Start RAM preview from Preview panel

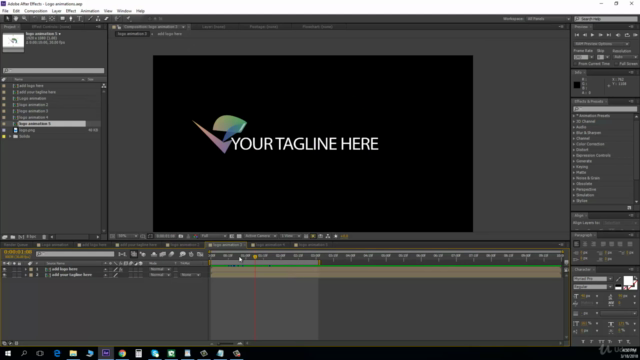coord(635,35)
